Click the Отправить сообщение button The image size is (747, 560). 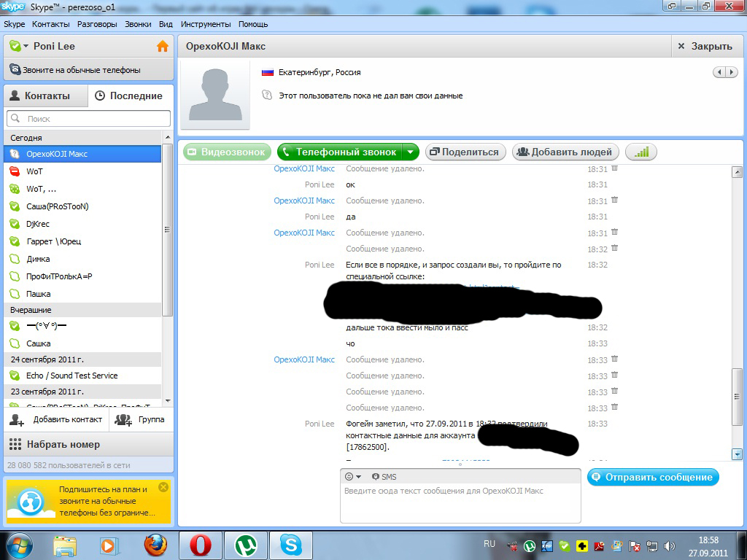[x=653, y=477]
